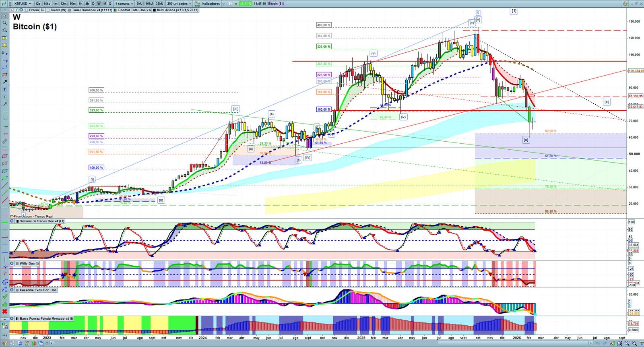This screenshot has width=644, height=347.
Task: Select the text box 'T' tool
Action: (x=4, y=89)
